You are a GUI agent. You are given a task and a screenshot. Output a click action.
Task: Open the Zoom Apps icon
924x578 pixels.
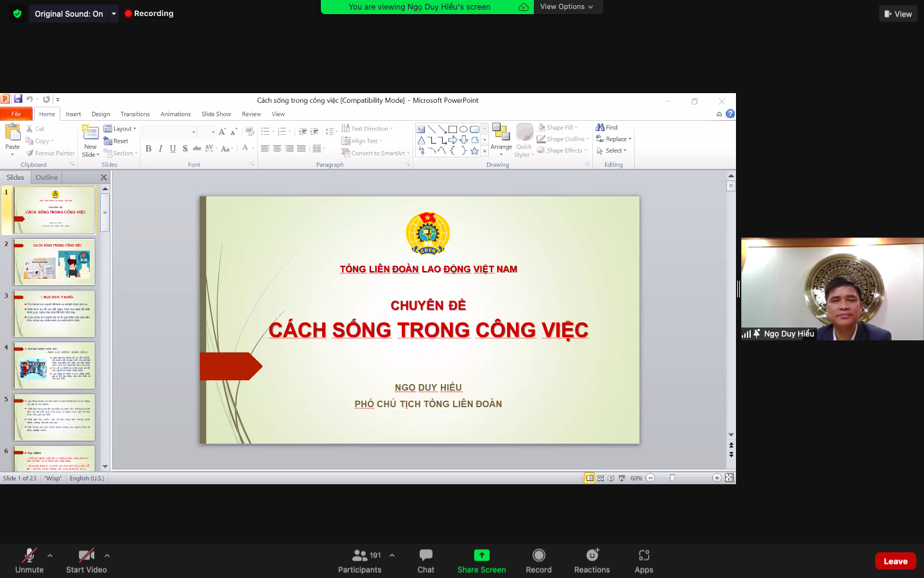(x=644, y=556)
